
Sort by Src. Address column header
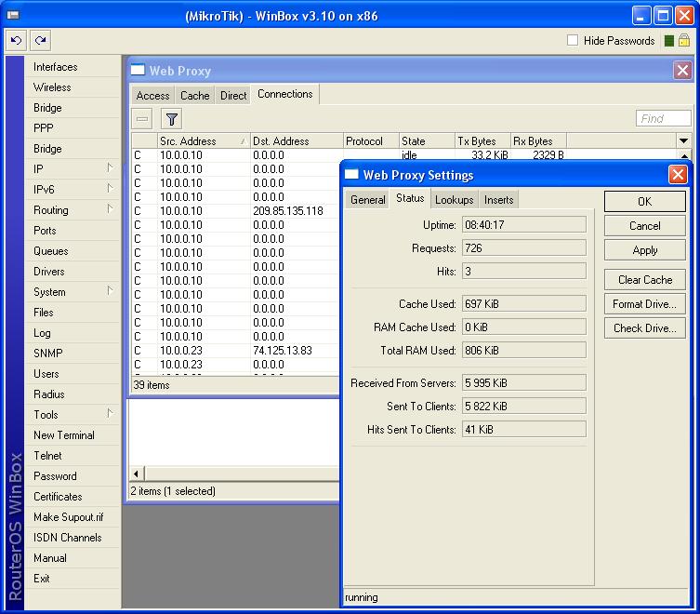click(x=204, y=140)
